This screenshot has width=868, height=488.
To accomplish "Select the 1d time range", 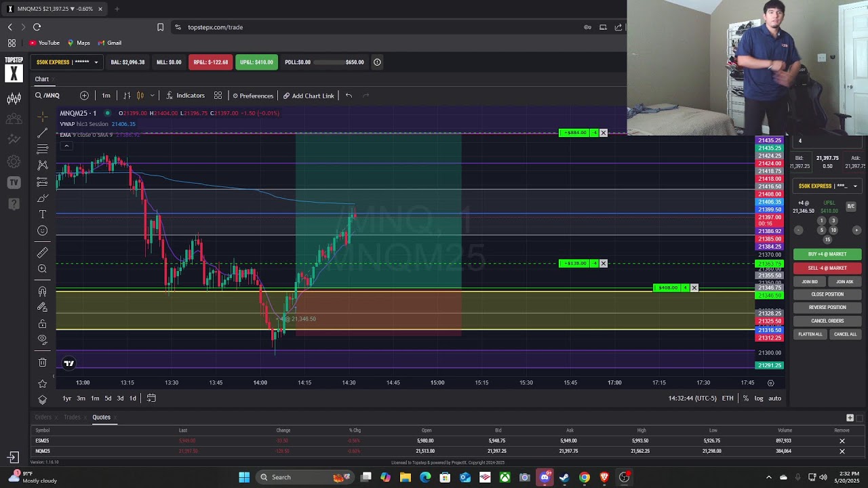I will pos(133,399).
